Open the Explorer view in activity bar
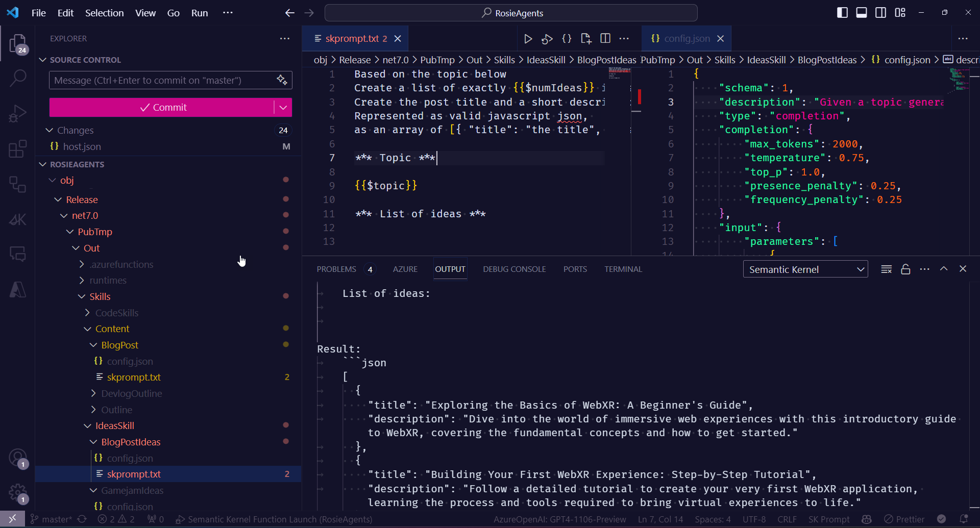The width and height of the screenshot is (980, 528). pos(18,43)
